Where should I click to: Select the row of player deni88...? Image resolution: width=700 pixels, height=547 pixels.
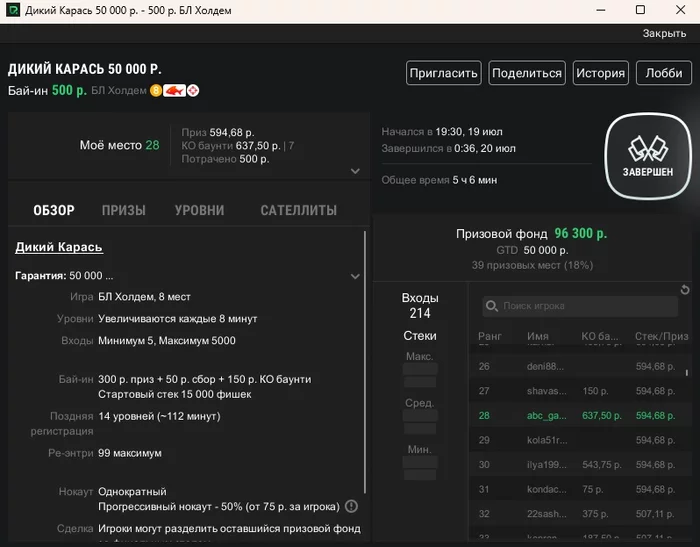click(578, 367)
